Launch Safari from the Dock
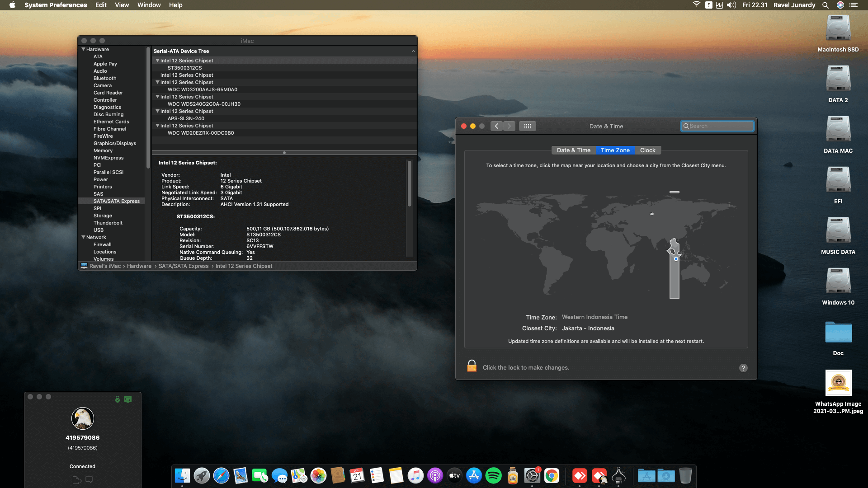Screen dimensions: 868x488 tap(221, 475)
